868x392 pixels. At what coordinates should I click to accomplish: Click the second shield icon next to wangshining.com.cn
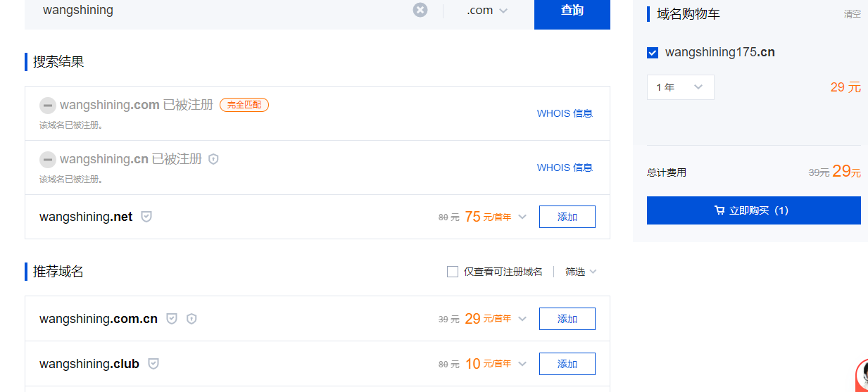click(x=191, y=319)
